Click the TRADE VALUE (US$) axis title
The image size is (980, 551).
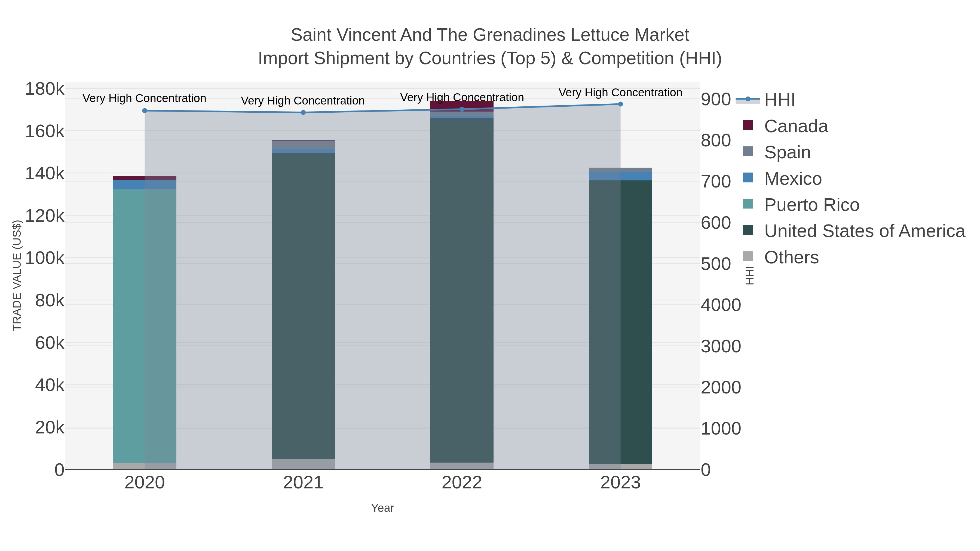17,275
